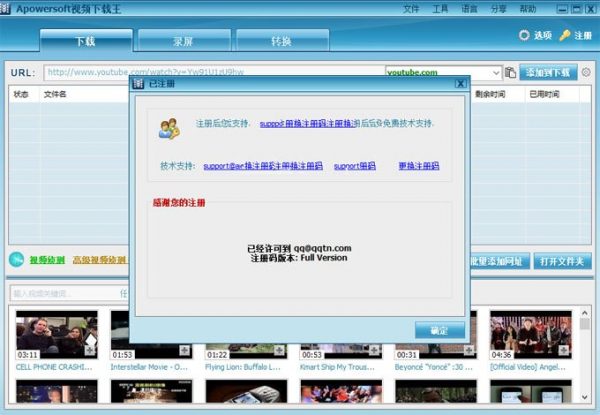Open the Official Video Angel thumbnail
This screenshot has width=600, height=415.
[x=531, y=334]
